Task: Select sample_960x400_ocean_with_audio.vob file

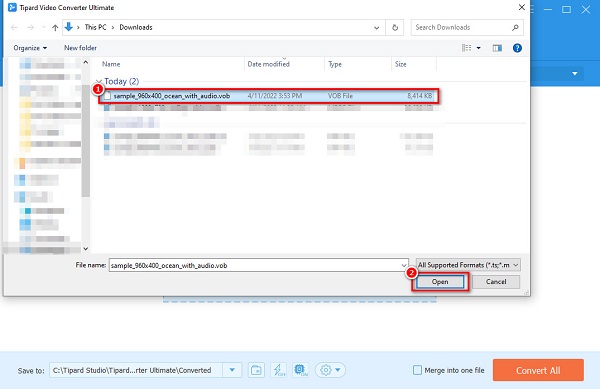Action: pyautogui.click(x=269, y=96)
